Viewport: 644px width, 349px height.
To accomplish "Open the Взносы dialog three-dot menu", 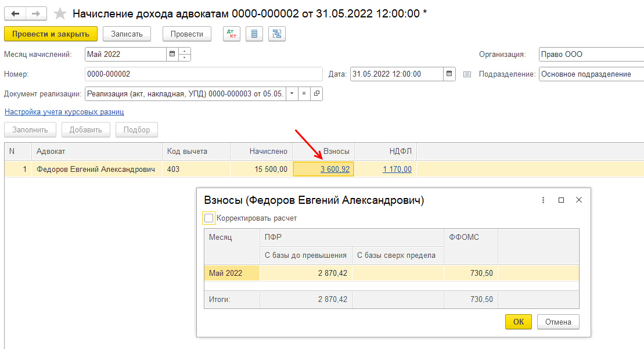I will tap(543, 200).
